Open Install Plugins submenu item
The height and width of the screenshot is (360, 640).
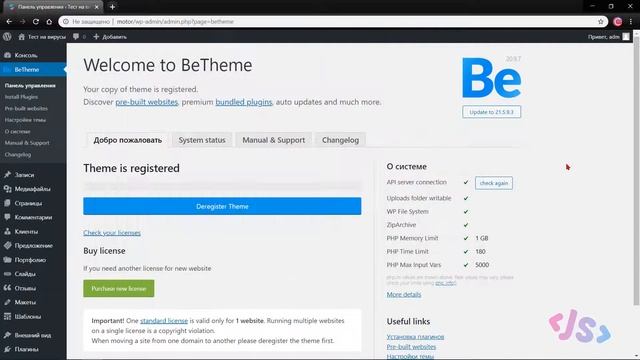tap(21, 97)
